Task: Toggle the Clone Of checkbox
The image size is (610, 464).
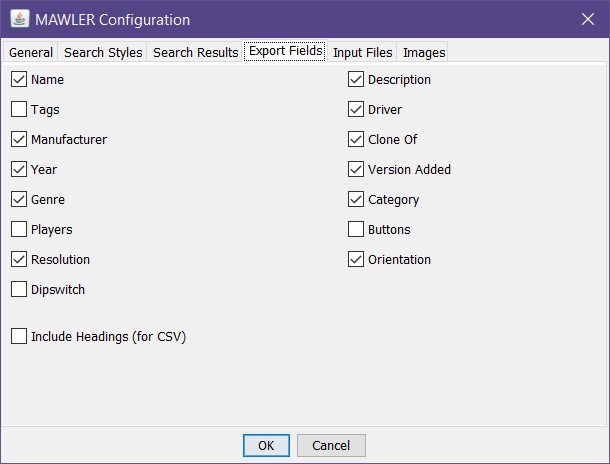Action: [x=356, y=140]
